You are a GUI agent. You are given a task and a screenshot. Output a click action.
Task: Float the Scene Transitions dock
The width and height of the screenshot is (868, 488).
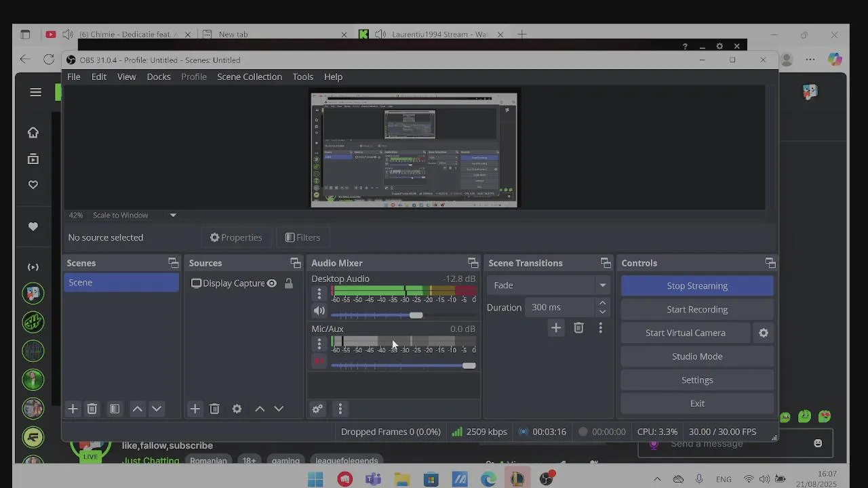click(x=606, y=263)
